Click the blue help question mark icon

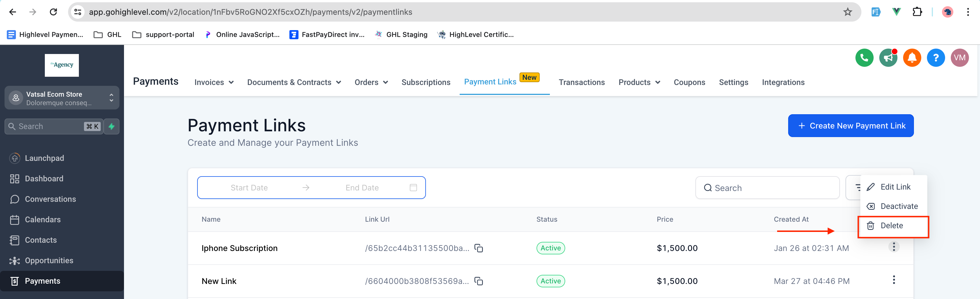tap(935, 58)
